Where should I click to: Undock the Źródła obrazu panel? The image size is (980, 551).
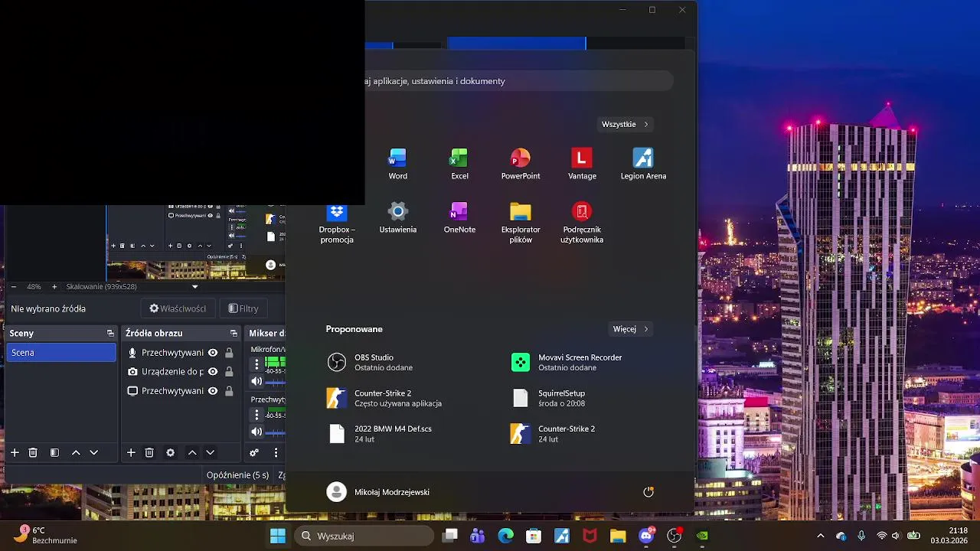pyautogui.click(x=234, y=334)
